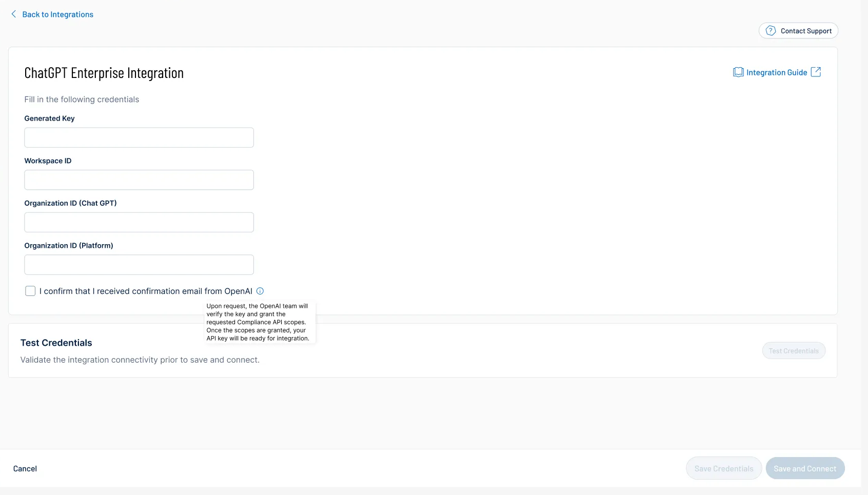Click the Compliance API scopes tooltip text
This screenshot has height=495, width=868.
point(258,322)
